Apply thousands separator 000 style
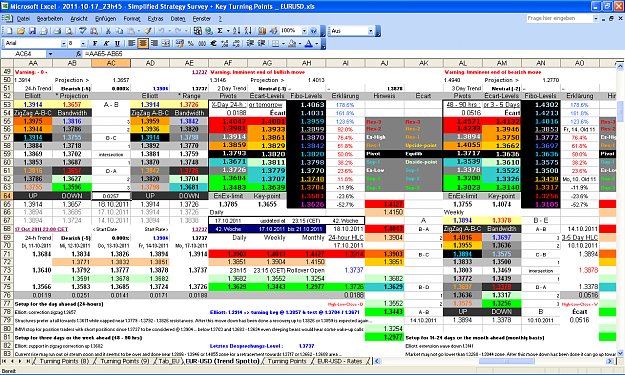 tap(202, 43)
